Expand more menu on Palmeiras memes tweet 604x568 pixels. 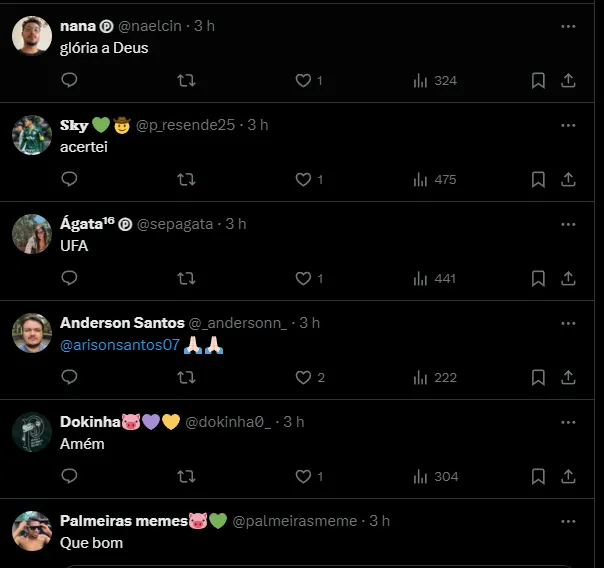[568, 521]
